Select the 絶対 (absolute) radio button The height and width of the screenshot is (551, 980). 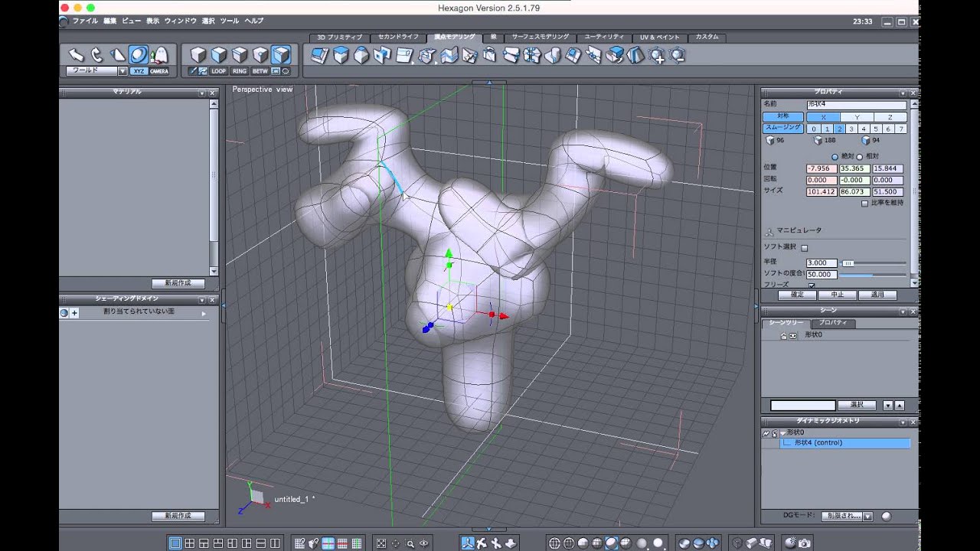click(x=835, y=156)
